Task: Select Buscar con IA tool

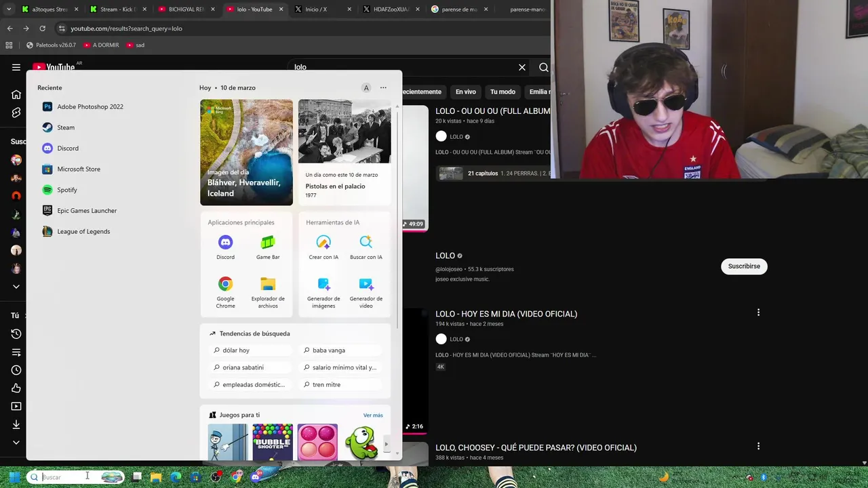Action: coord(366,247)
